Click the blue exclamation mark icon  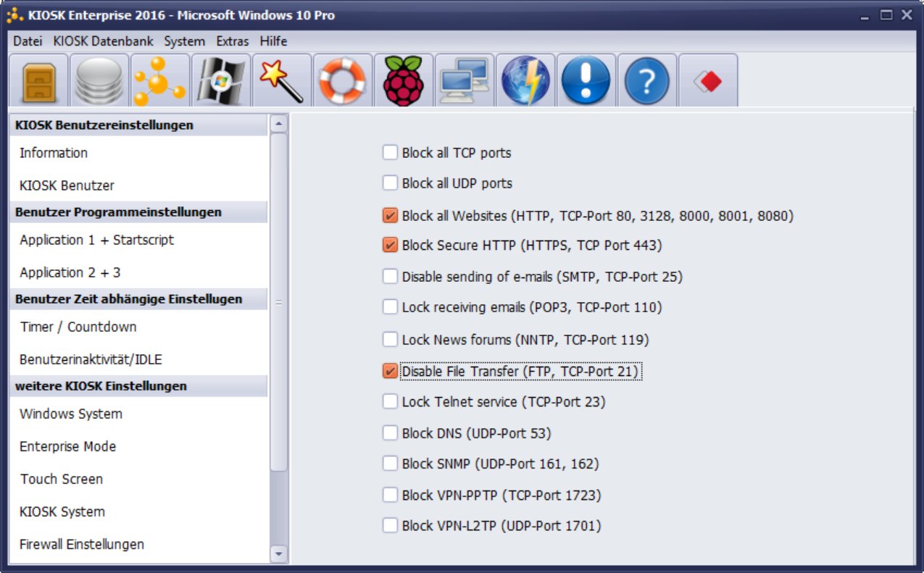click(586, 80)
